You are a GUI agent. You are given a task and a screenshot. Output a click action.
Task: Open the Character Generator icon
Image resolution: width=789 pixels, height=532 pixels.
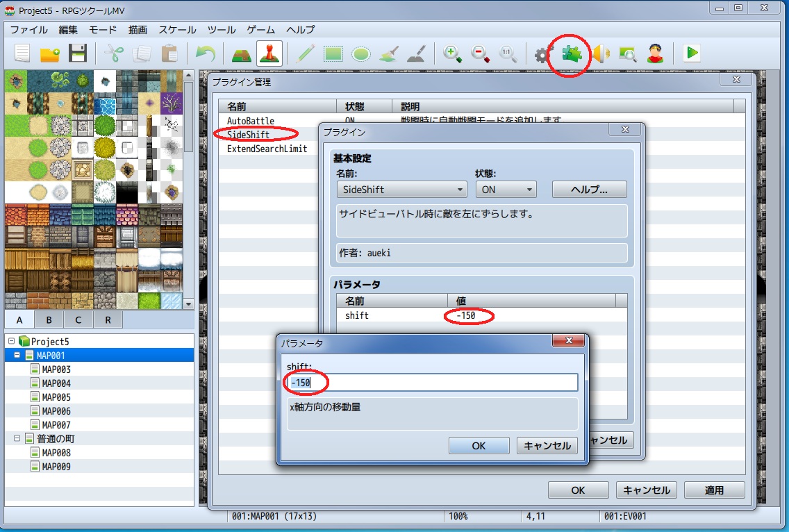coord(655,53)
